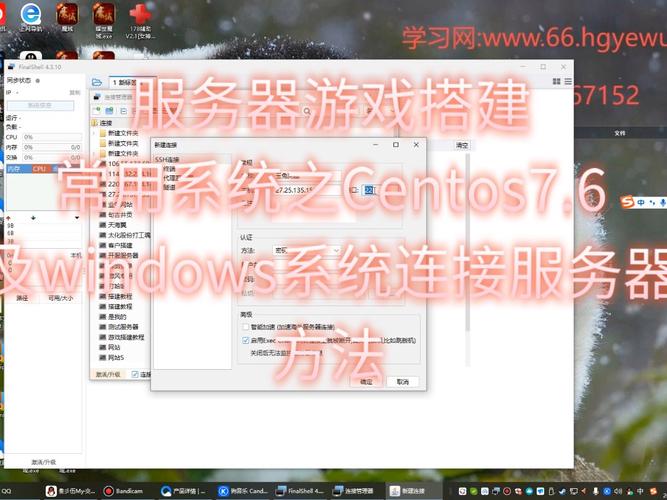Toggle the 启用Exec checkbox
The width and height of the screenshot is (667, 500).
tap(245, 340)
